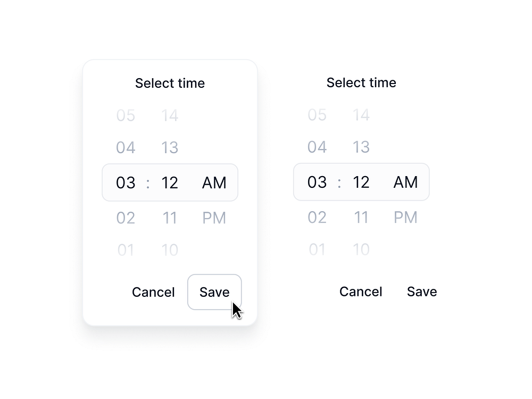The width and height of the screenshot is (532, 399).
Task: Click the Save label in the right panel
Action: pos(422,292)
